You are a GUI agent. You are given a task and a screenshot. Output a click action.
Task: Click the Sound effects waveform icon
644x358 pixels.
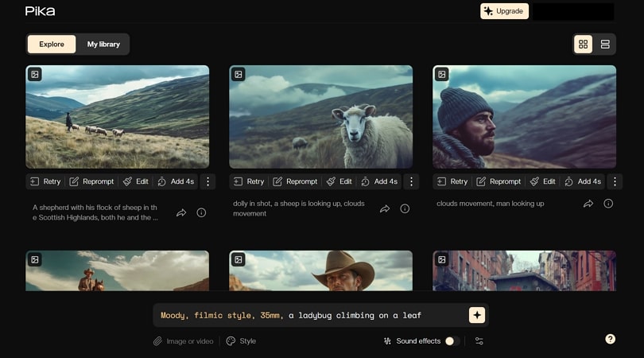pos(387,341)
